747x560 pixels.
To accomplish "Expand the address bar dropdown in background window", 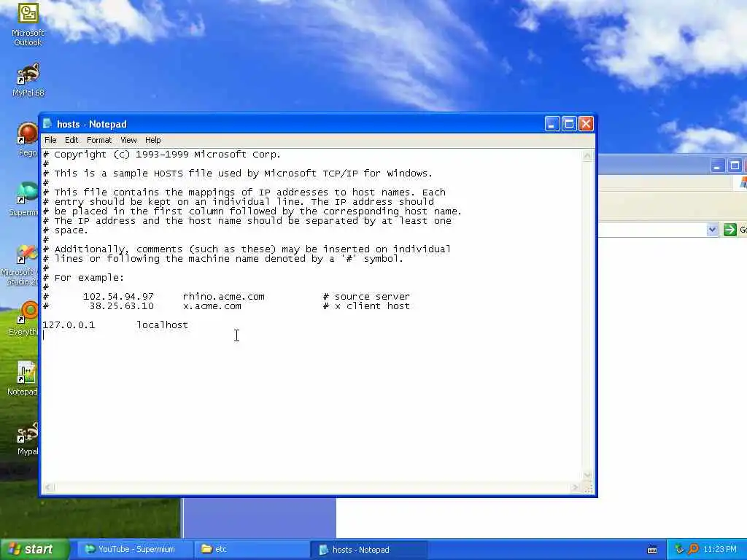I will [x=712, y=230].
